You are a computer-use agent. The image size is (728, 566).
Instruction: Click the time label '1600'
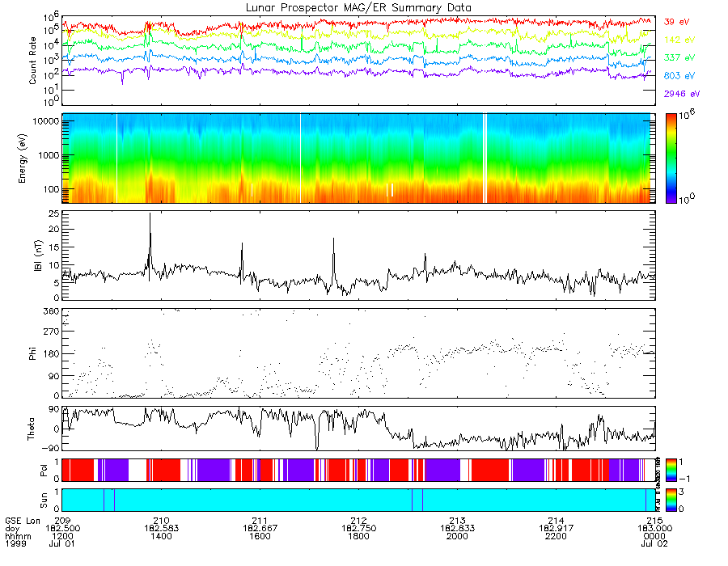click(x=260, y=536)
